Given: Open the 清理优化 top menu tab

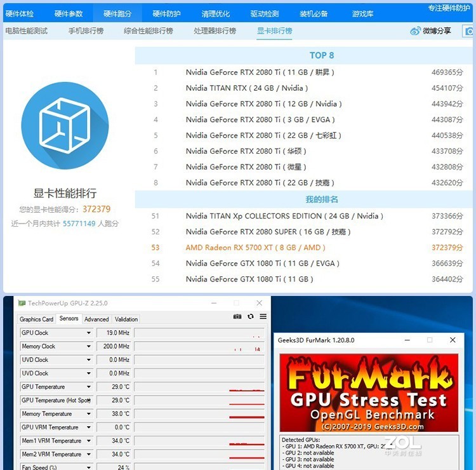Looking at the screenshot, I should tap(216, 14).
